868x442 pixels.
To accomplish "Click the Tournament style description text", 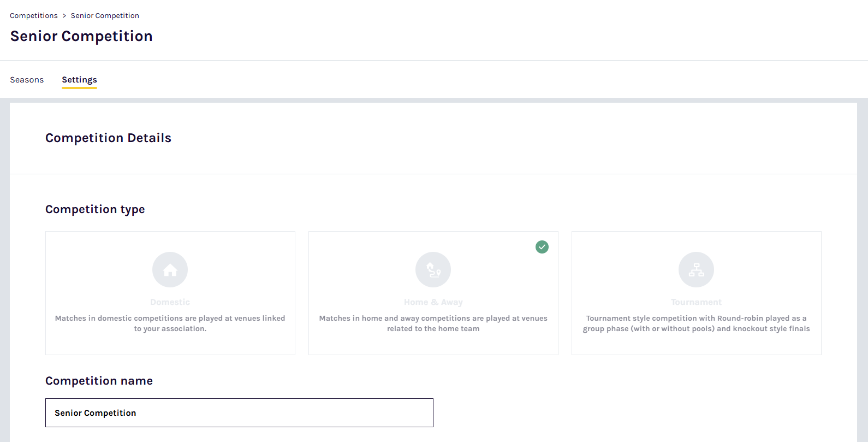I will [x=696, y=323].
